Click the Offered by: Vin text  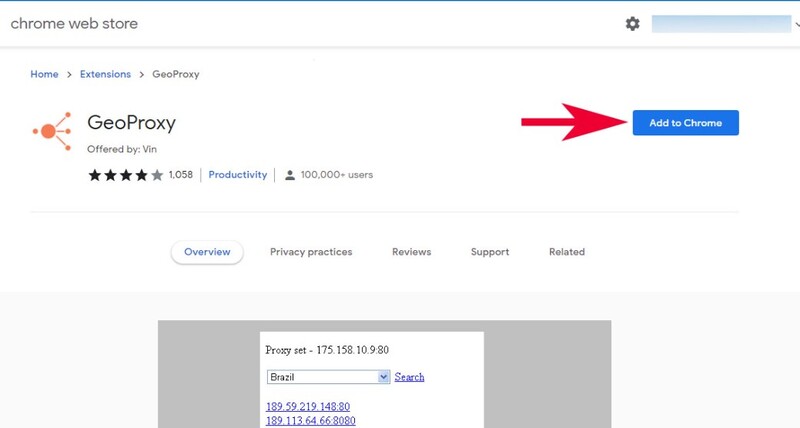pos(122,149)
